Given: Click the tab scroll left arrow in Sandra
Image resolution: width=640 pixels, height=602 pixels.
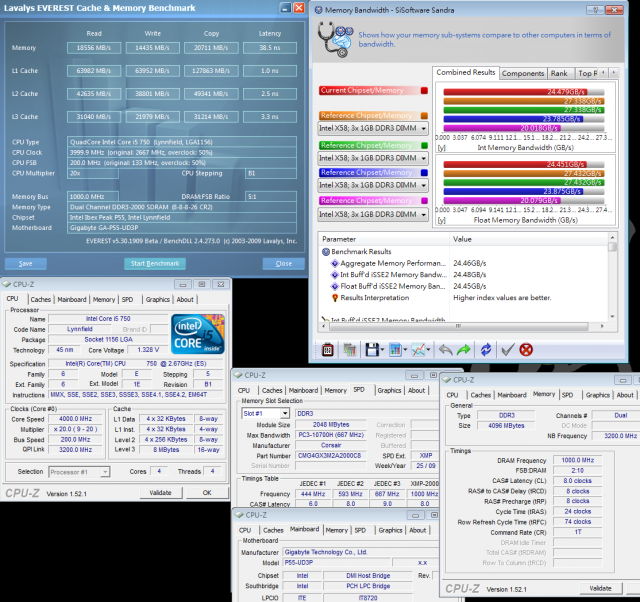Looking at the screenshot, I should coord(604,73).
